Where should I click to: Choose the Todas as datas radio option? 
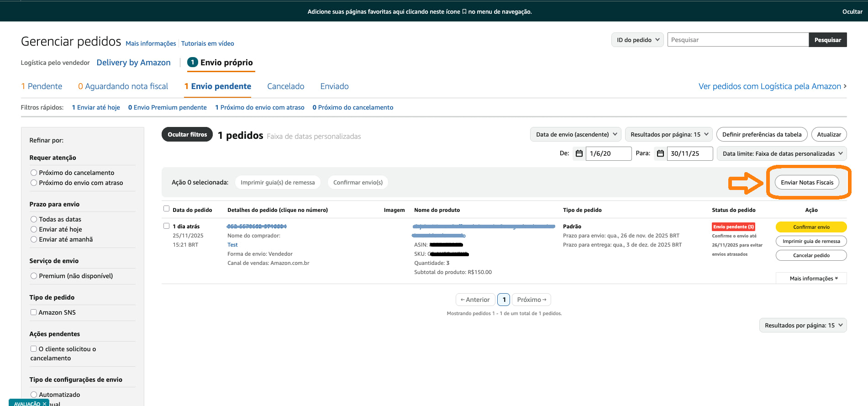[34, 219]
